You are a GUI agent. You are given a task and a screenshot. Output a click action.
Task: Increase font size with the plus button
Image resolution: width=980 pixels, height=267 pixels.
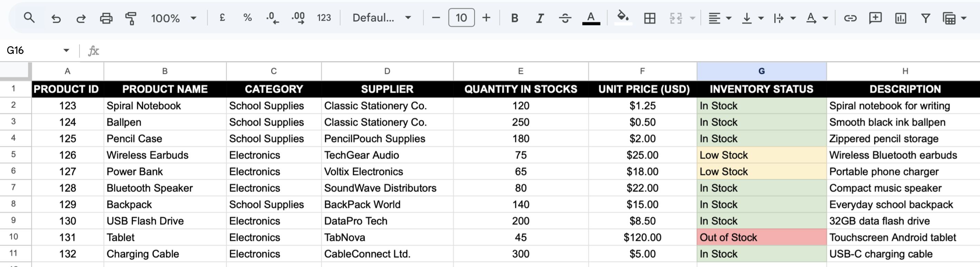pyautogui.click(x=486, y=18)
